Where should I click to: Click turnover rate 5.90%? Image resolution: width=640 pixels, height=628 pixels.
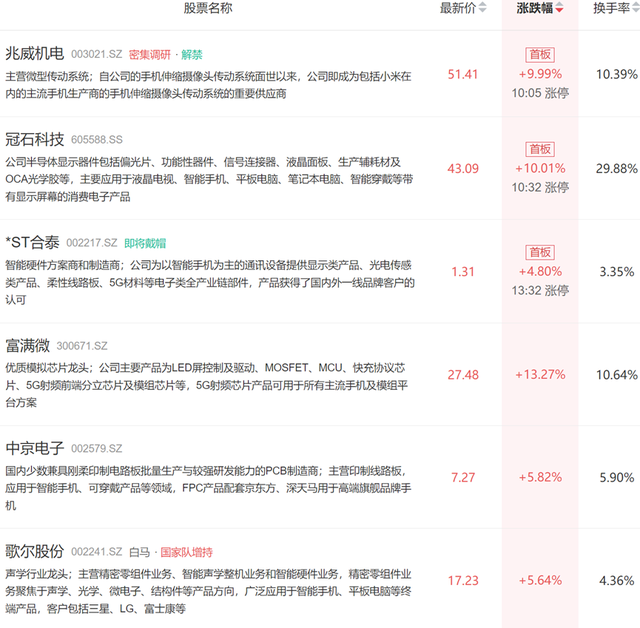616,477
